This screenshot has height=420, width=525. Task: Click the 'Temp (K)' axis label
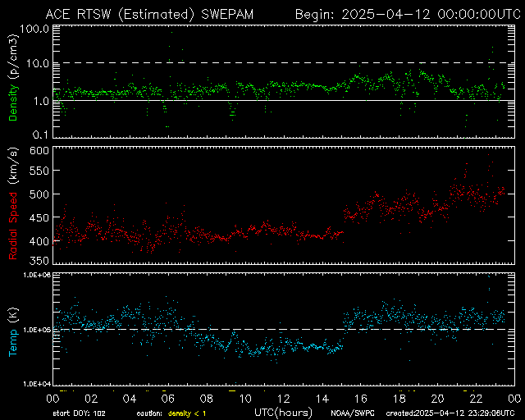pyautogui.click(x=13, y=332)
